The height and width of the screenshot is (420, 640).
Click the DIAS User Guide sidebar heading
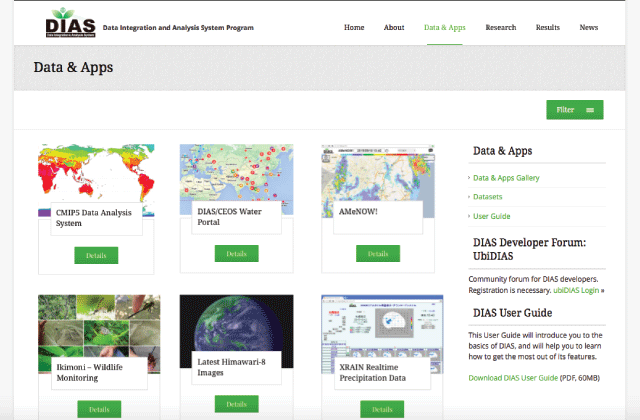pyautogui.click(x=513, y=313)
